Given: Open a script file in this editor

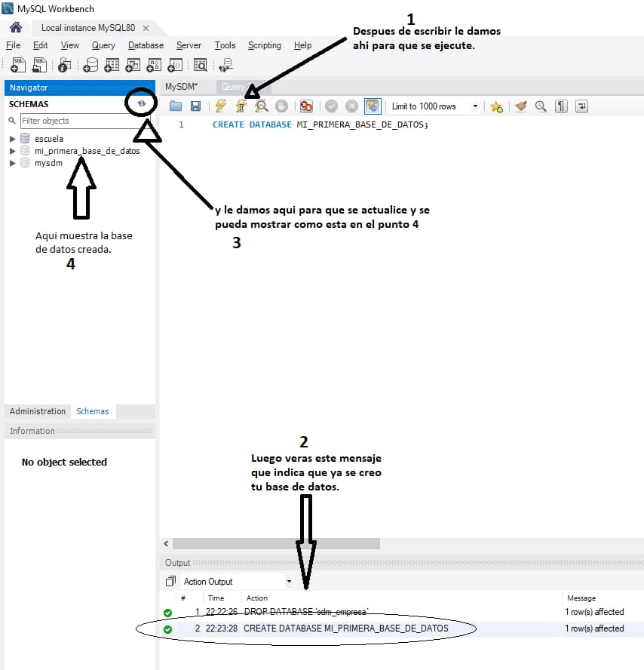Looking at the screenshot, I should pos(176,106).
